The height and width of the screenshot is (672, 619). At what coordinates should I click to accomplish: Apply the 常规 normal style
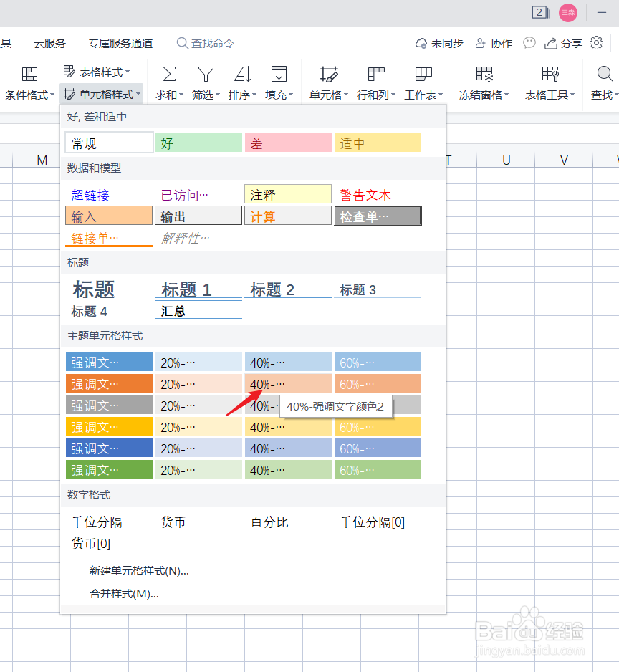click(109, 143)
